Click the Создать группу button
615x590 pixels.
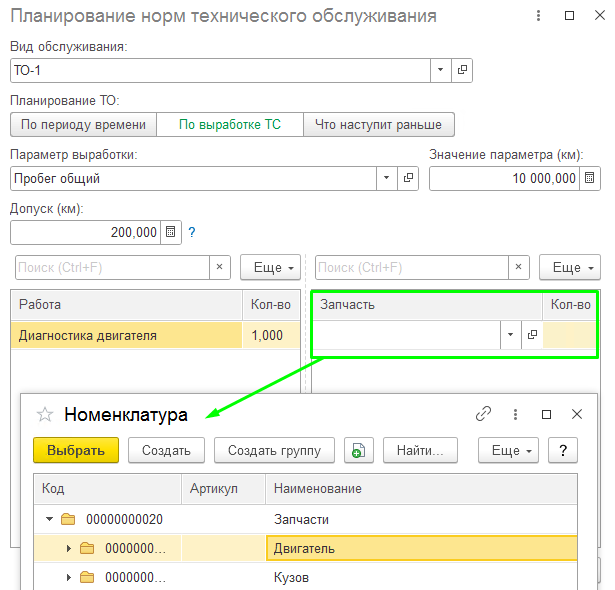[x=274, y=450]
